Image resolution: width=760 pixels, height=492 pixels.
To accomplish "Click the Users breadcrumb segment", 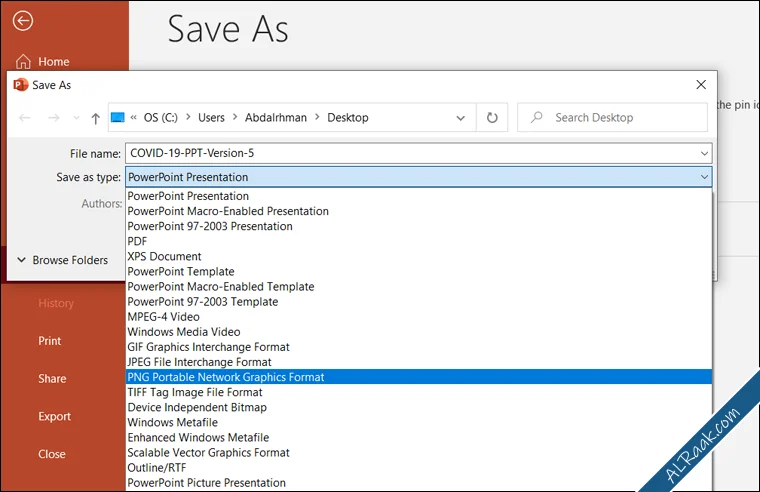I will 211,117.
